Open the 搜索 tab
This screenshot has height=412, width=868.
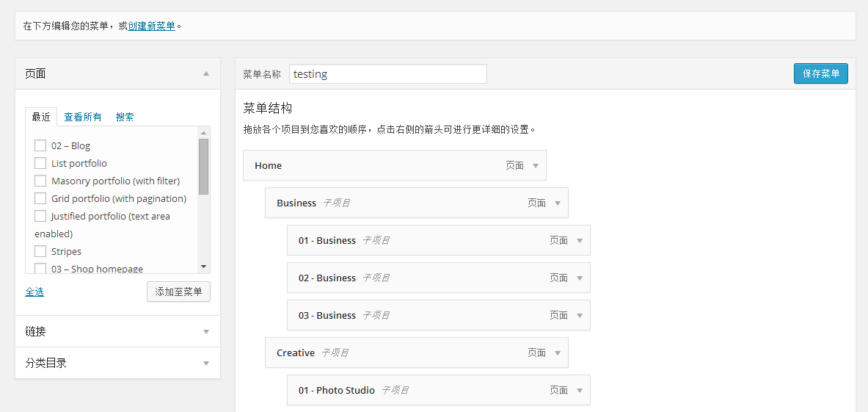pos(125,117)
